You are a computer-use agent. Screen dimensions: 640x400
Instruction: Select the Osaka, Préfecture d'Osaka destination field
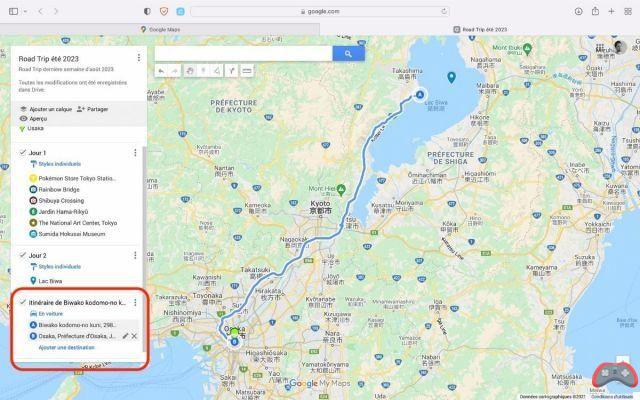pos(75,336)
